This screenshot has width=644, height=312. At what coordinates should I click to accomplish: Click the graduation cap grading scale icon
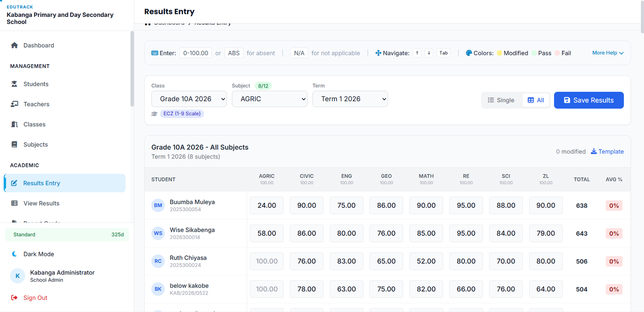pyautogui.click(x=154, y=114)
